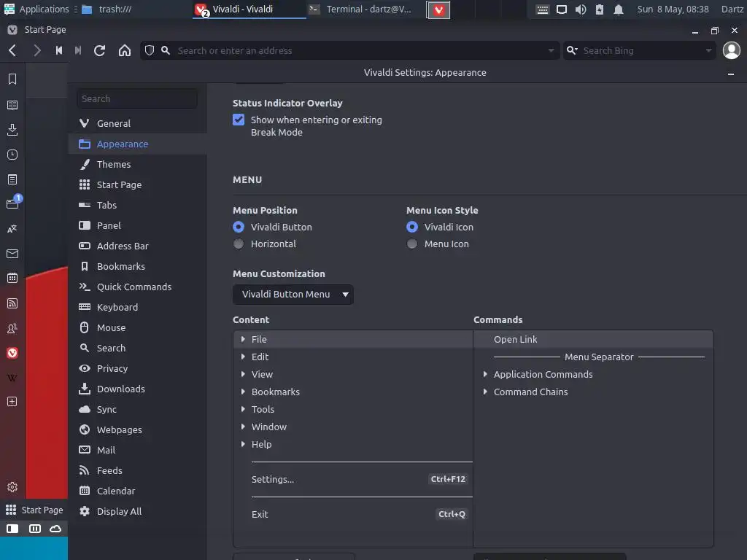Open the Translate panel icon
Viewport: 747px width, 560px height.
[12, 229]
